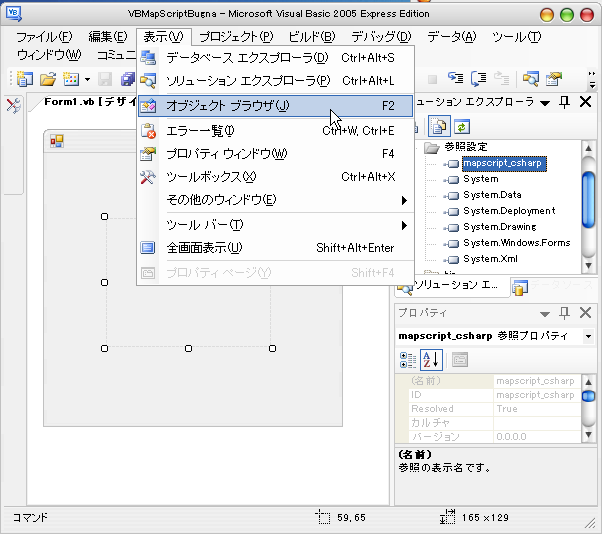The image size is (602, 534).
Task: Click the Refresh icon in Solution Explorer
Action: pos(462,126)
